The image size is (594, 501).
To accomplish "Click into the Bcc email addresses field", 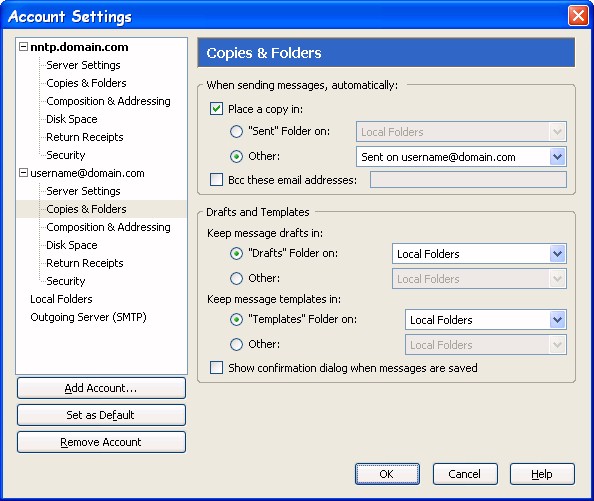I will [468, 179].
